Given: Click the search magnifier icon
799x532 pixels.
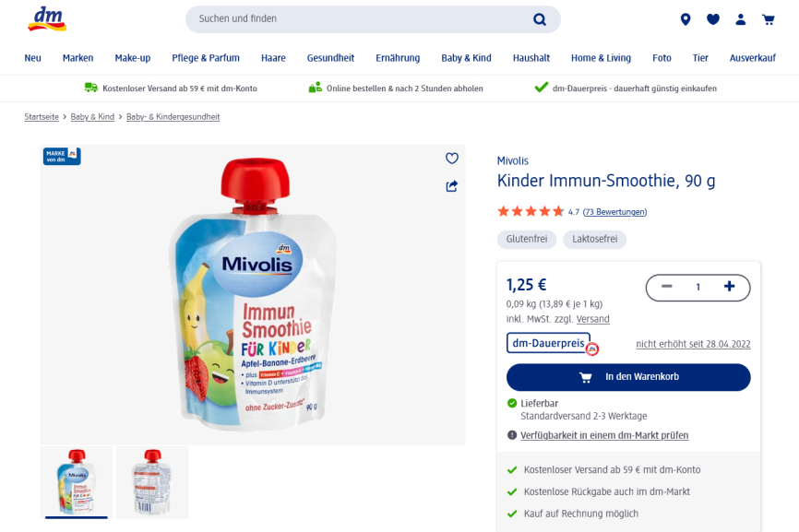Looking at the screenshot, I should [539, 19].
